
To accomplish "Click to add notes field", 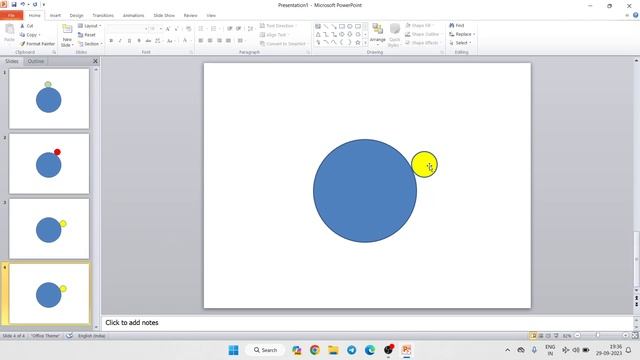I will pos(367,322).
